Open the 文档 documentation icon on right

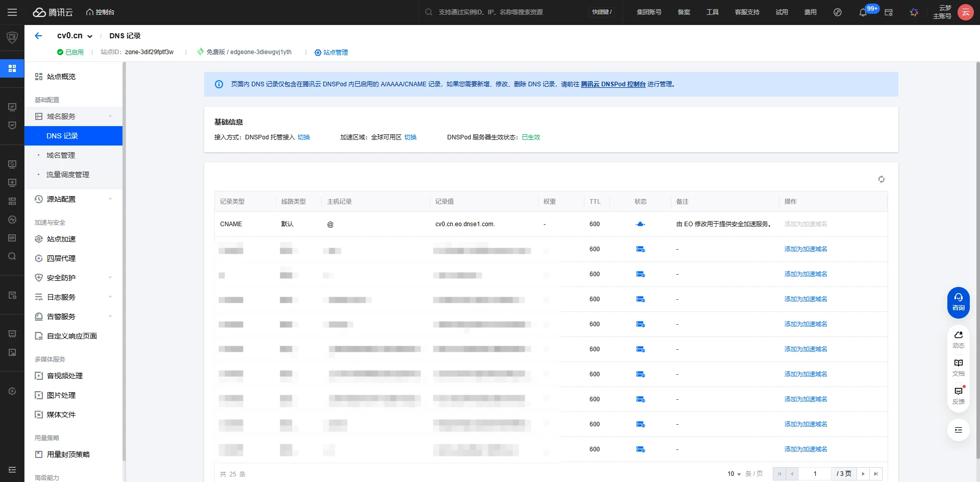click(958, 367)
